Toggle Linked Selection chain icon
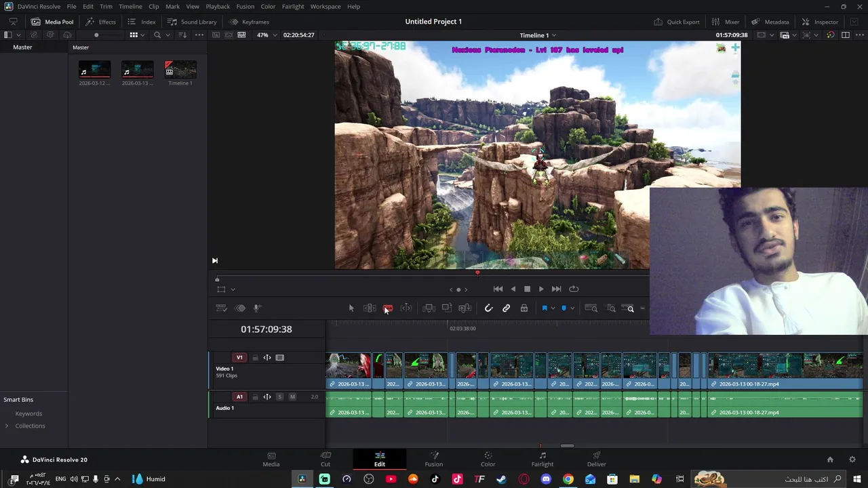This screenshot has width=868, height=488. pos(506,308)
